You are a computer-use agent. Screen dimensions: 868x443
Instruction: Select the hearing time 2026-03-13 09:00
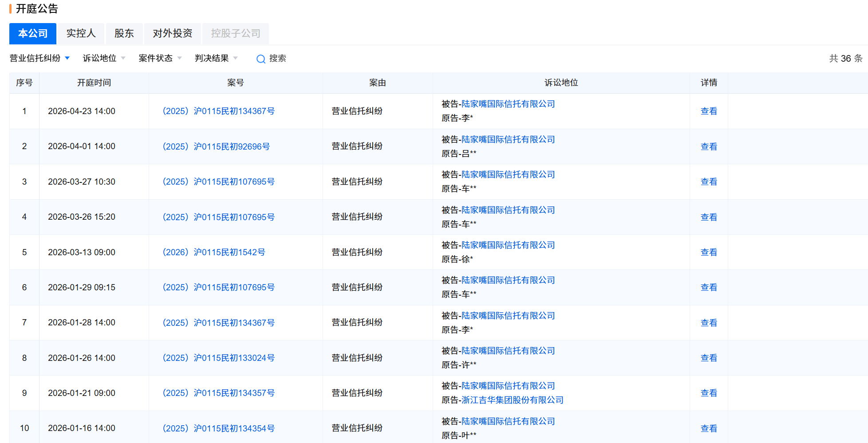pos(82,252)
